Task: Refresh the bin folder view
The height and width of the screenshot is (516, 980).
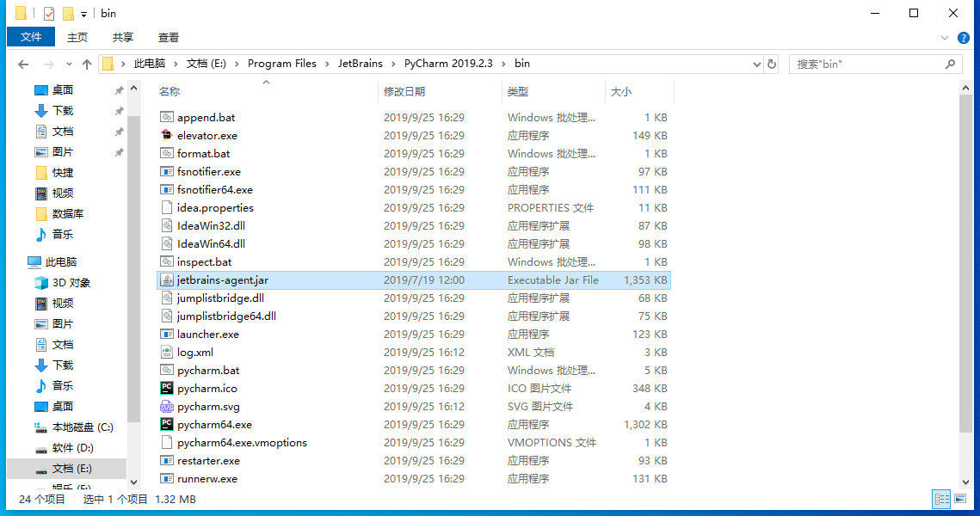Action: click(771, 64)
